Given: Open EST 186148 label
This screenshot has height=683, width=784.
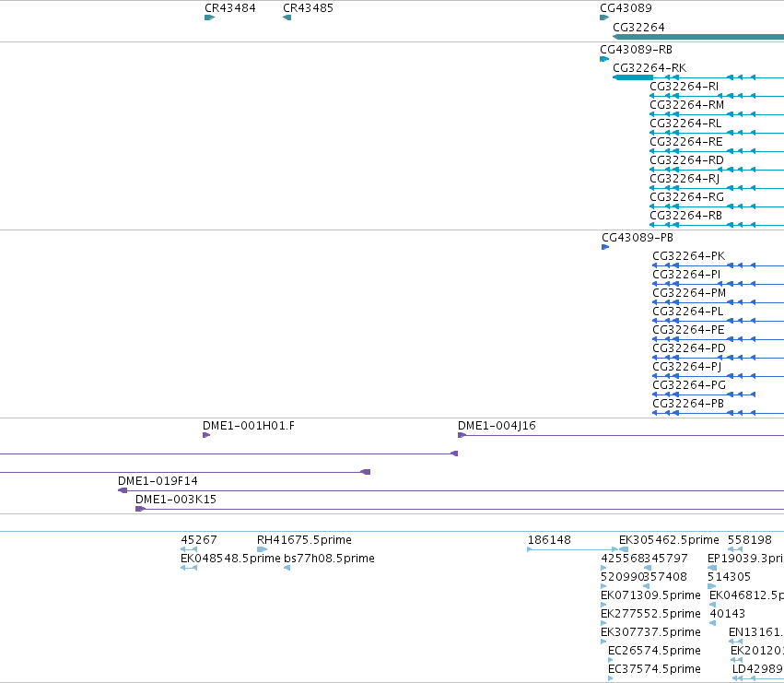Looking at the screenshot, I should coord(549,540).
